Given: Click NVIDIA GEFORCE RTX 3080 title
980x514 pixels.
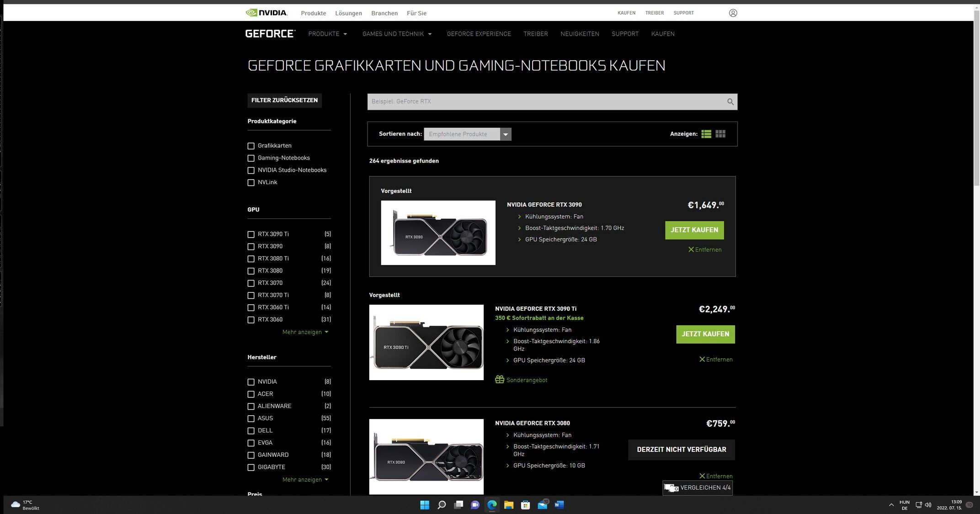Looking at the screenshot, I should [x=533, y=423].
